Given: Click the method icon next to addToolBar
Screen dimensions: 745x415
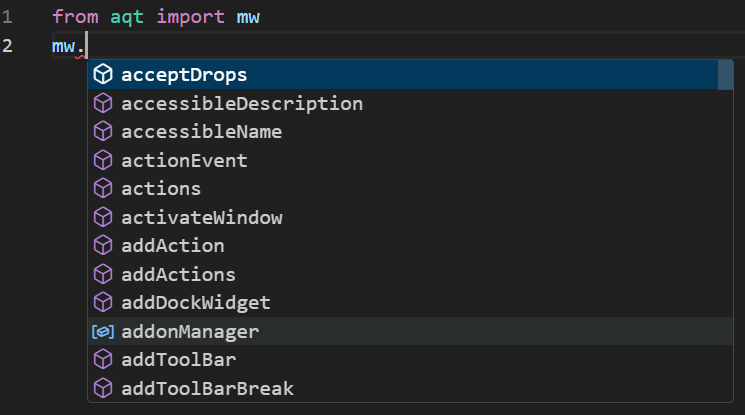Looking at the screenshot, I should [103, 360].
